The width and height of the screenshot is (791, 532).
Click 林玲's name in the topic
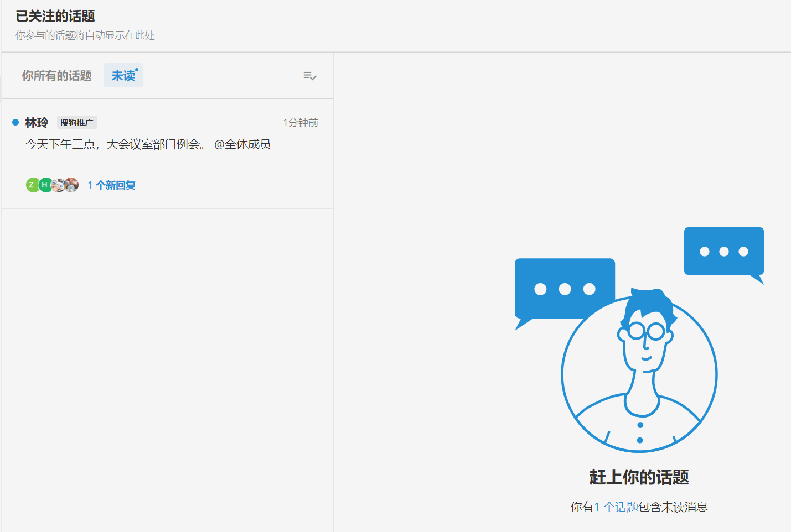[35, 122]
